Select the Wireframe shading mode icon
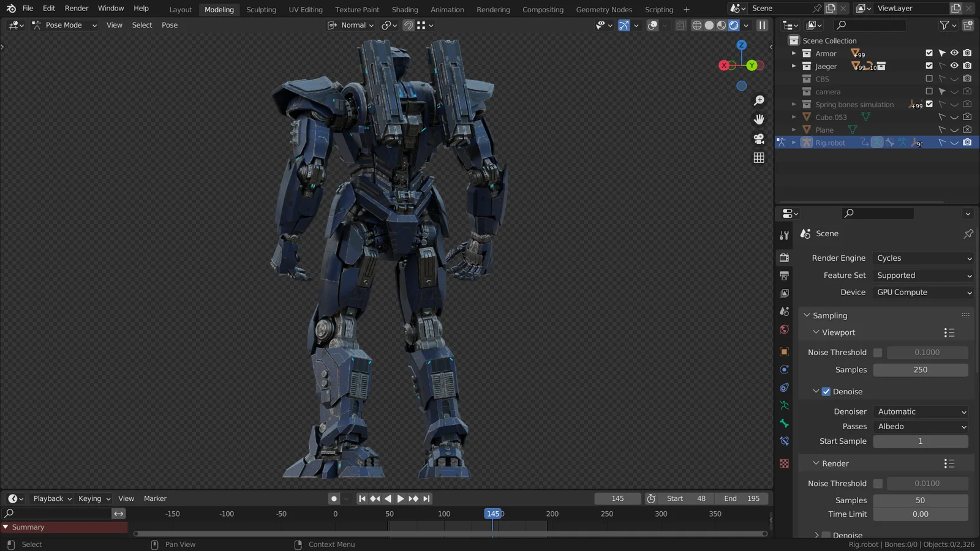 click(696, 25)
